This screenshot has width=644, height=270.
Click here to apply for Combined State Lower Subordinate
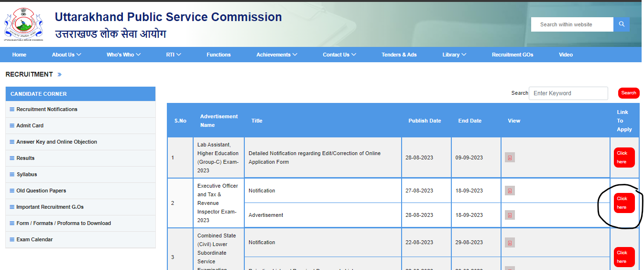[x=624, y=257]
